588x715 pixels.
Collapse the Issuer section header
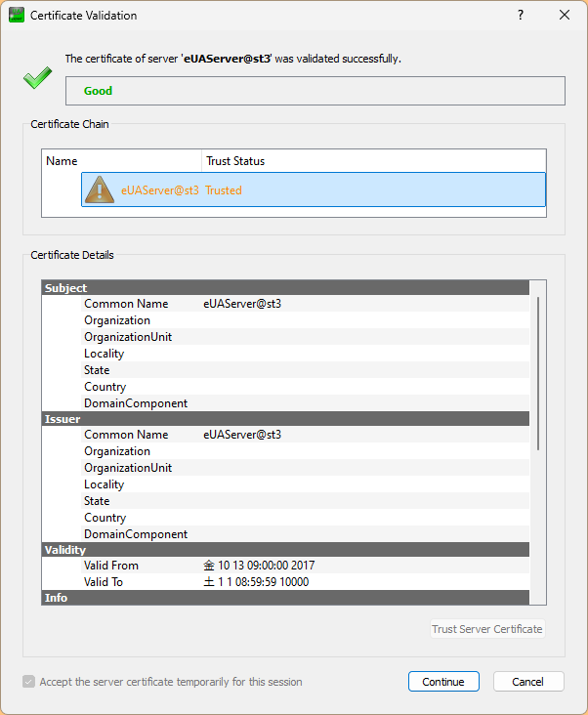click(x=63, y=418)
